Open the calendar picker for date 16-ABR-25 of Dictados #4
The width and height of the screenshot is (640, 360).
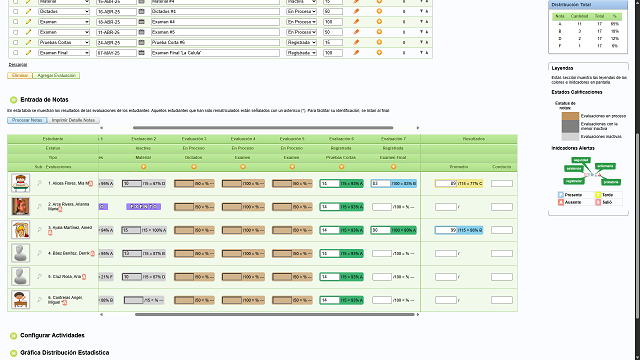142,11
